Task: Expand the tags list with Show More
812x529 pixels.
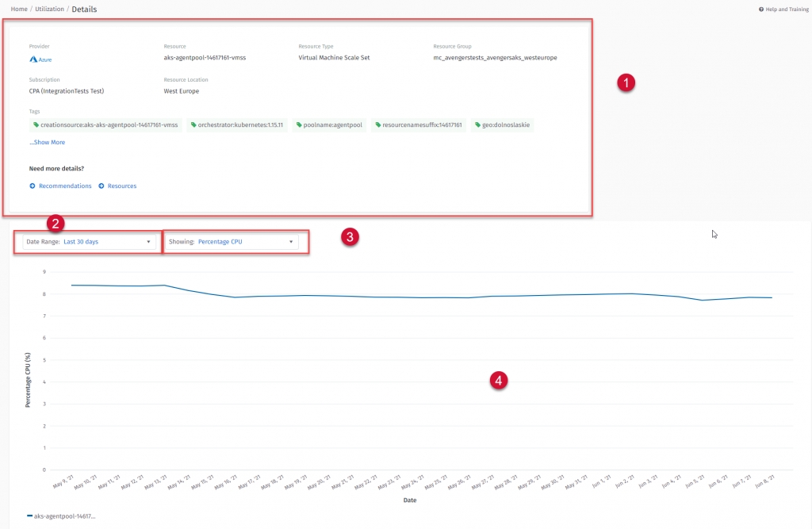Action: [47, 143]
